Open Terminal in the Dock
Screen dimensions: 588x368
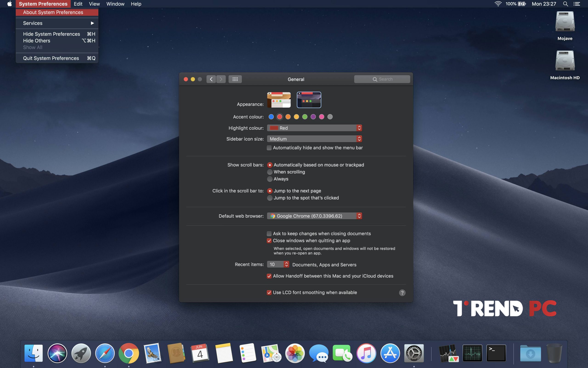(496, 353)
